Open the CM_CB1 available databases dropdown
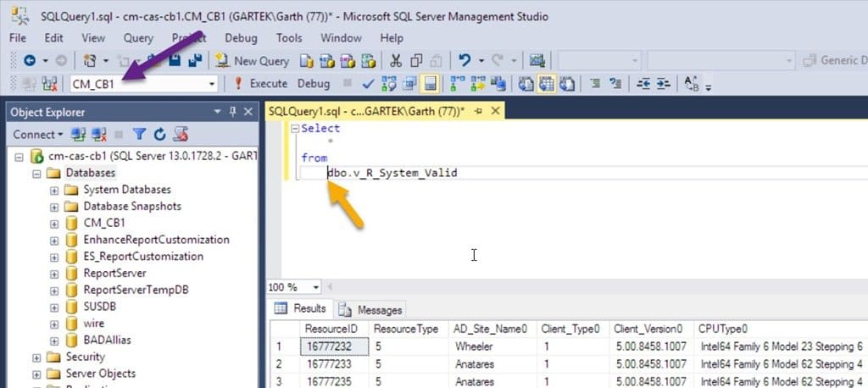The height and width of the screenshot is (388, 868). click(x=211, y=84)
